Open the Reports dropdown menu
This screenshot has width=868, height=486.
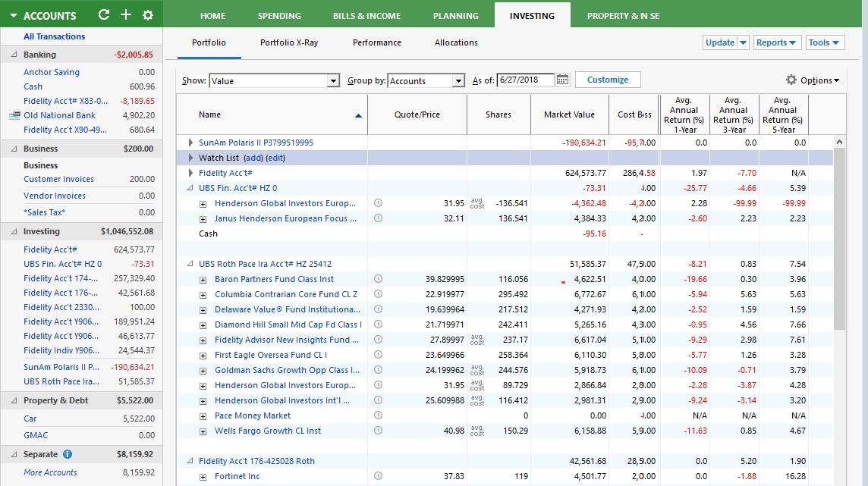click(x=777, y=42)
